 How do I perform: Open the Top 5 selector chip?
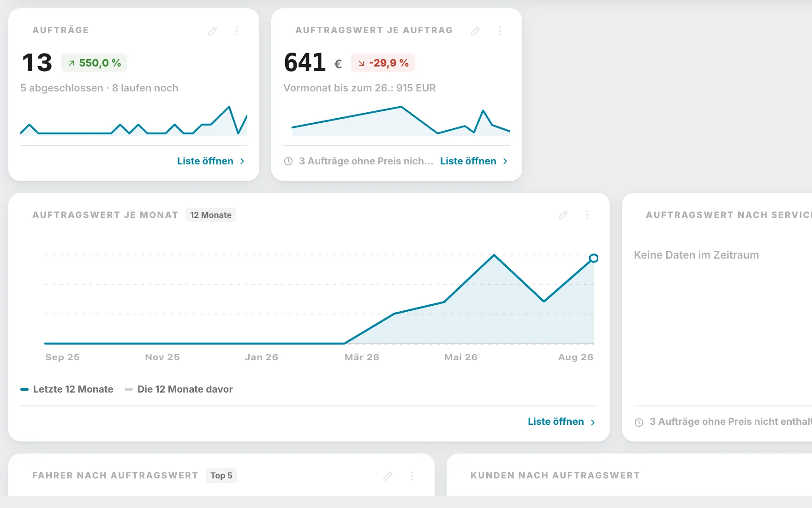221,476
